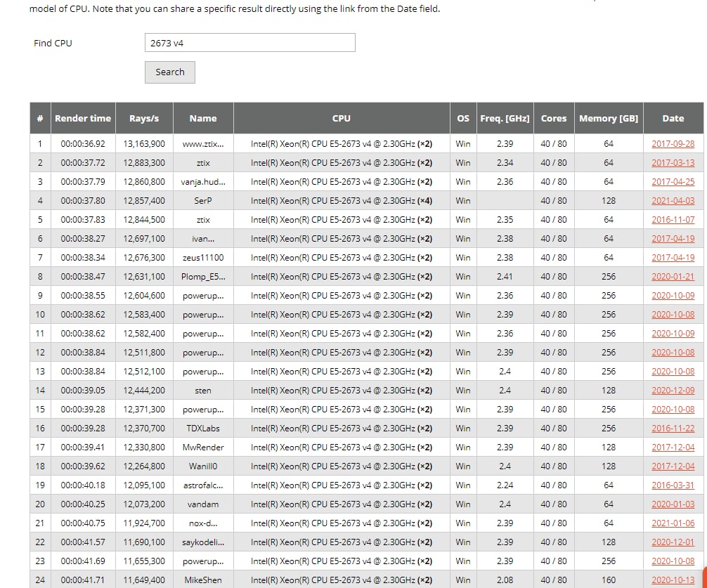Open result dated 2020-01-03
This screenshot has width=707, height=588.
pos(673,504)
